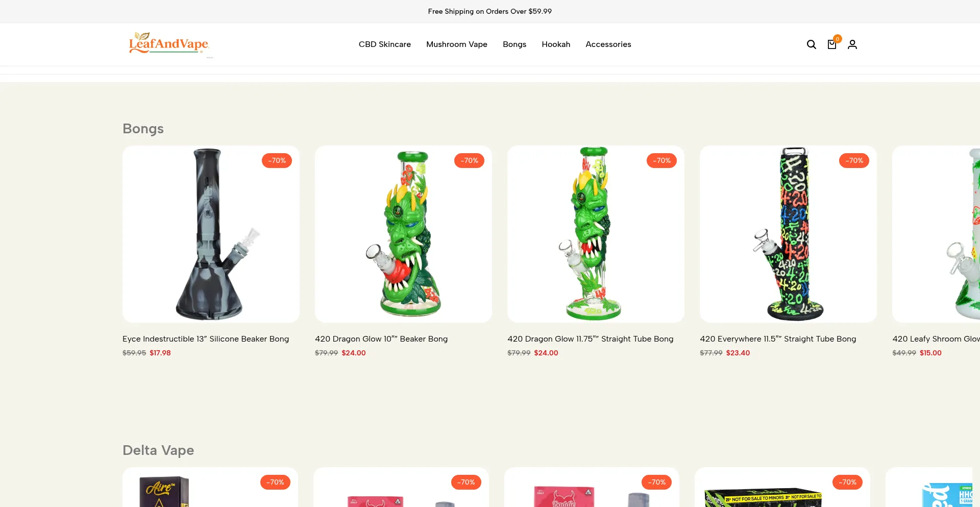Open the Mushroom Vape menu
Viewport: 980px width, 507px height.
(x=456, y=44)
